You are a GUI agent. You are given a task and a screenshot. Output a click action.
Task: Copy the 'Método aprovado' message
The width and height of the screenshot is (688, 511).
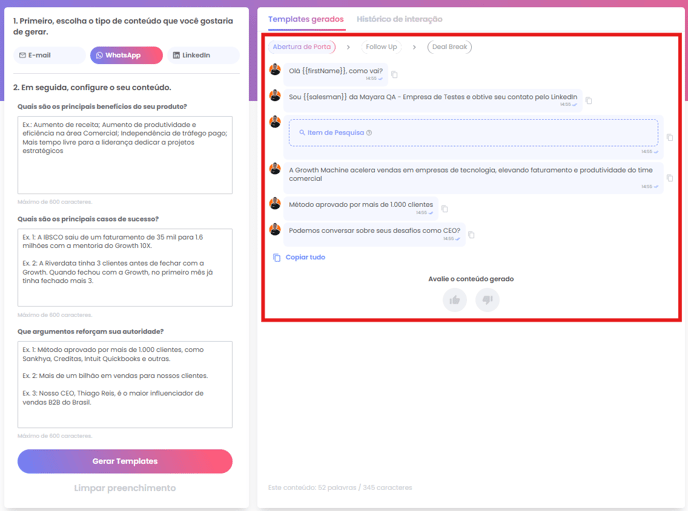pyautogui.click(x=445, y=209)
